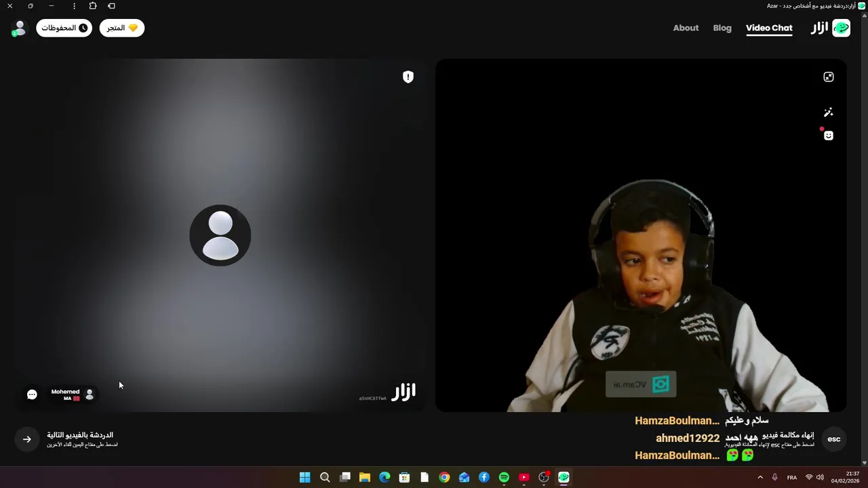Open the المتجر store button
This screenshot has height=488, width=868.
(122, 28)
